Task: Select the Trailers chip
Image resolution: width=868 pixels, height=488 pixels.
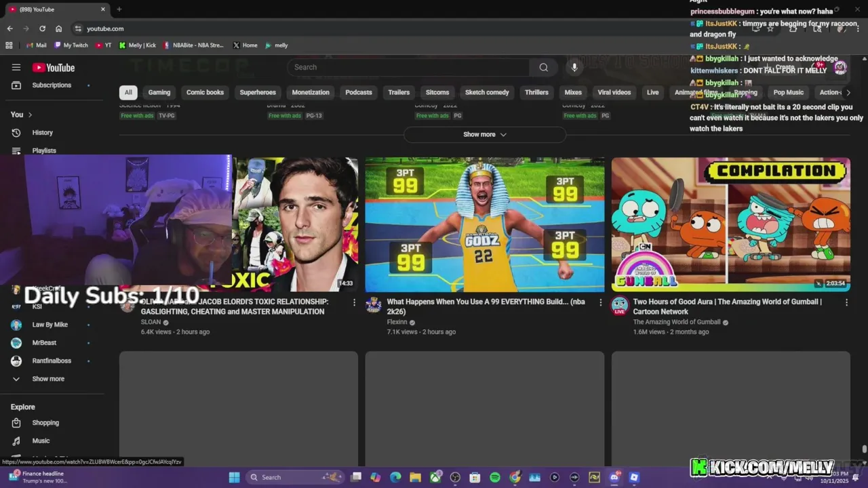Action: pos(399,92)
